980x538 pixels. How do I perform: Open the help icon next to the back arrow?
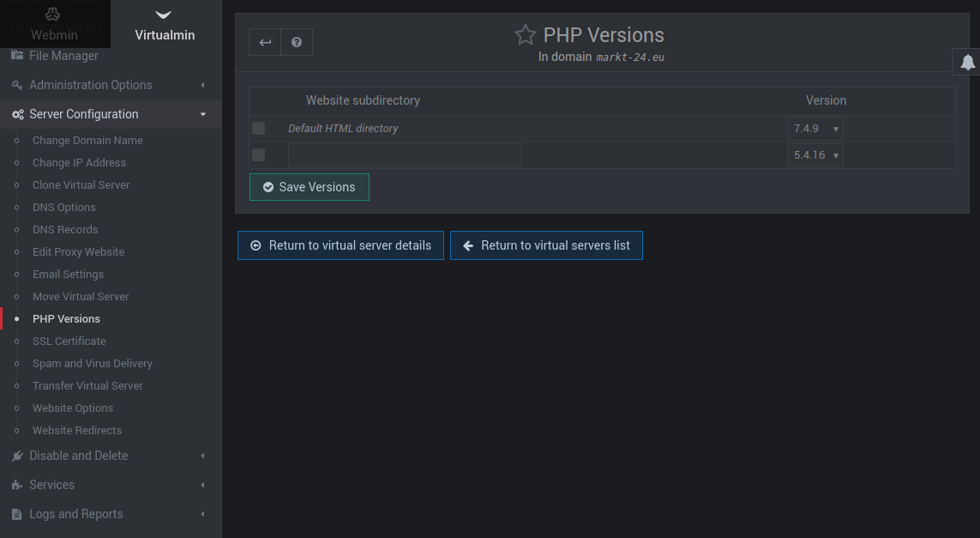[x=296, y=41]
